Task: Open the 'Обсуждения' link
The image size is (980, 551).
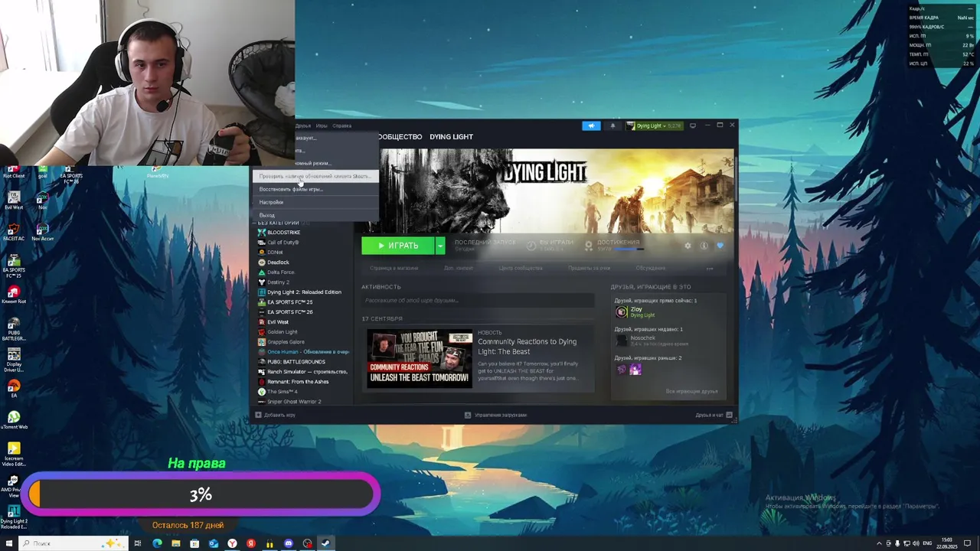Action: click(x=651, y=268)
